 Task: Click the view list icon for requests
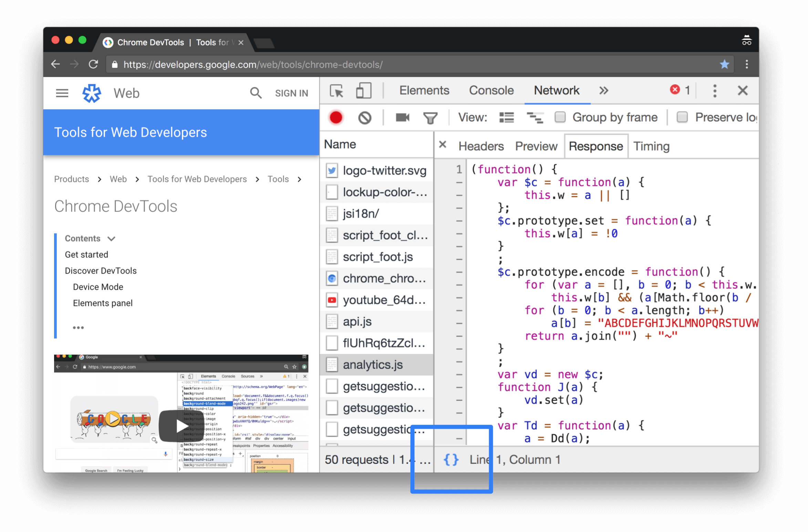point(507,117)
